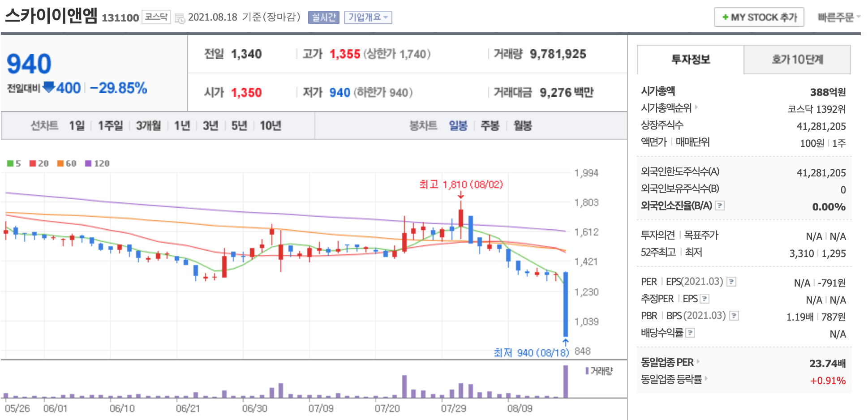Click the 실시간 badge button

click(x=324, y=17)
